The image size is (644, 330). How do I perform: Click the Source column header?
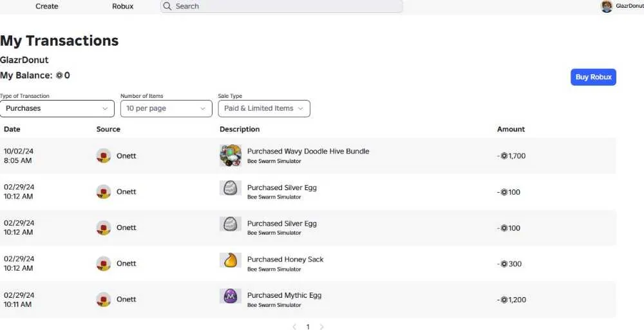pos(108,129)
